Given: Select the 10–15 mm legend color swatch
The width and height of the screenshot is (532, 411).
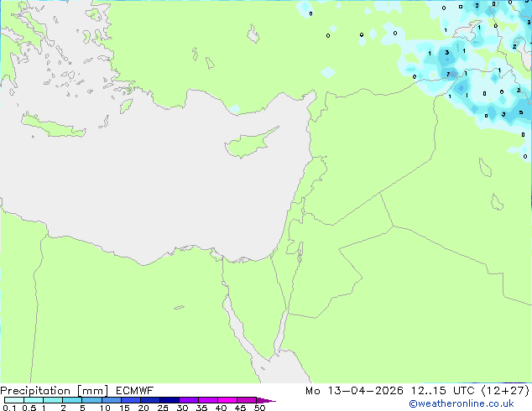Looking at the screenshot, I should [112, 400].
